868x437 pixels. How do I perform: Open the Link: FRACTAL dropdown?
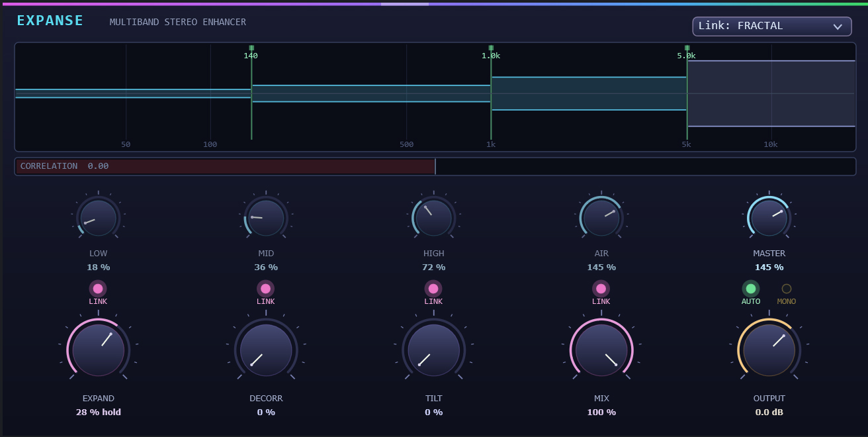tap(772, 26)
